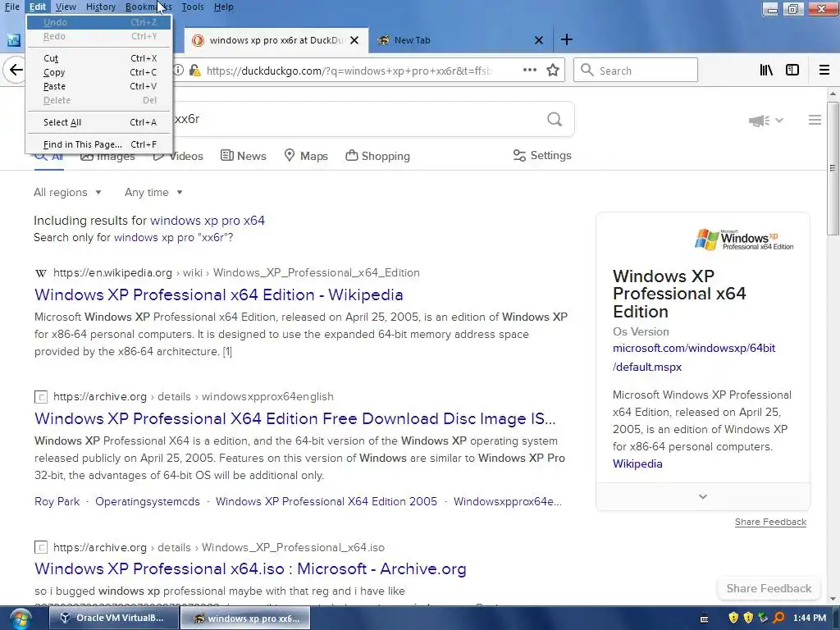The image size is (840, 630).
Task: Close the DuckDuckGo search tab
Action: click(x=354, y=40)
